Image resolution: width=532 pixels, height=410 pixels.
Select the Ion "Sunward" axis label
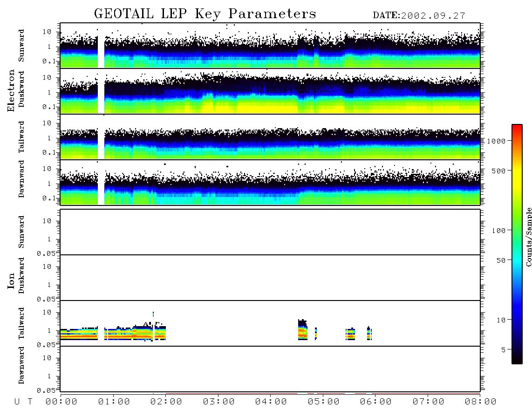(21, 232)
